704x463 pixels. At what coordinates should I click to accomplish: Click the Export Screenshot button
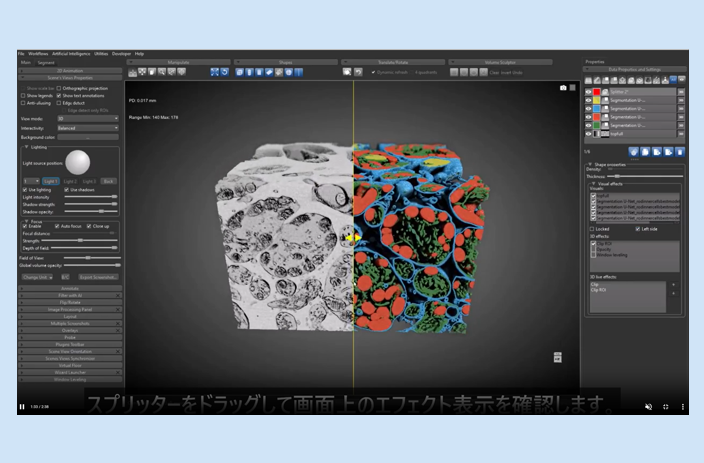[x=97, y=276]
